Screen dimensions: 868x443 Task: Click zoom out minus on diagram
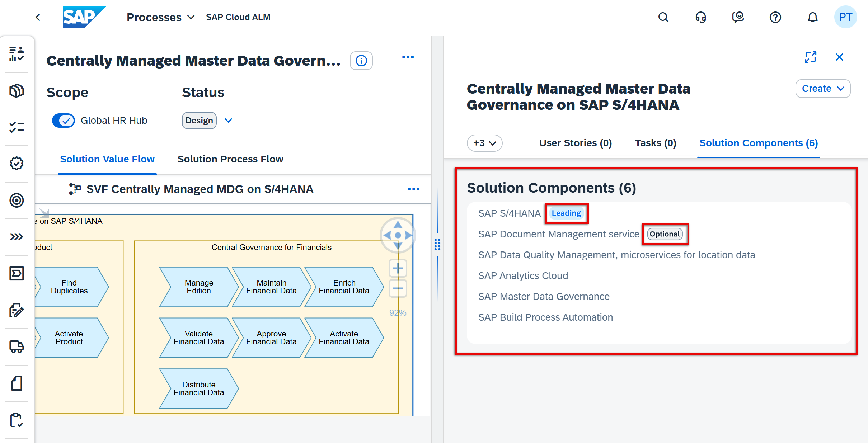398,288
